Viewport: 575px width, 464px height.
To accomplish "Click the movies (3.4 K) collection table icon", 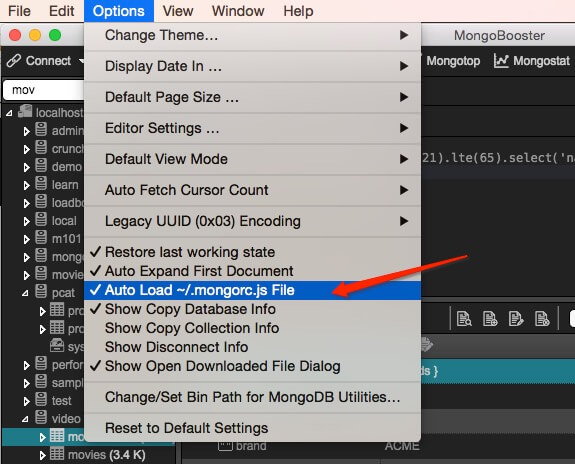I will coord(57,454).
